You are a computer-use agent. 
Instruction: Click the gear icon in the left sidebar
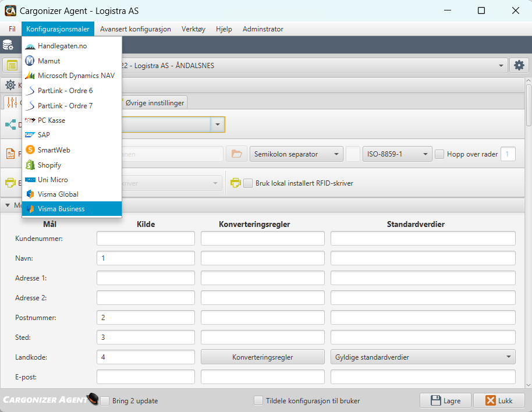pyautogui.click(x=10, y=86)
